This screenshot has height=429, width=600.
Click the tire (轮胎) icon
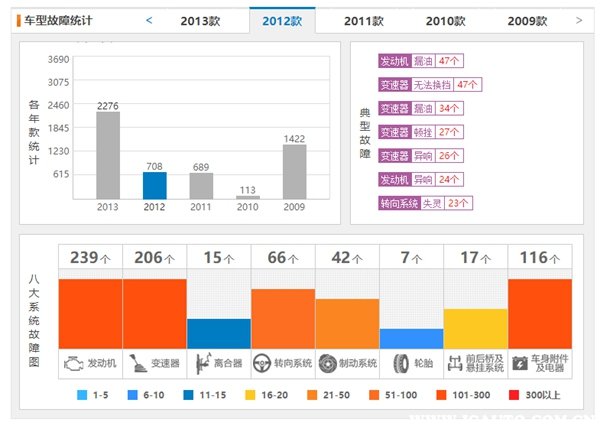[400, 363]
